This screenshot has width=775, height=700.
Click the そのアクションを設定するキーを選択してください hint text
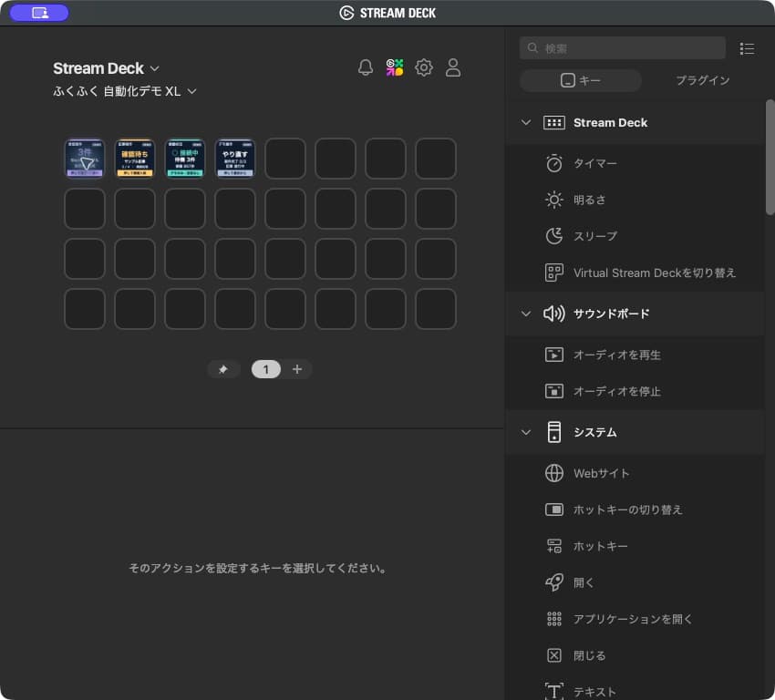[x=257, y=568]
